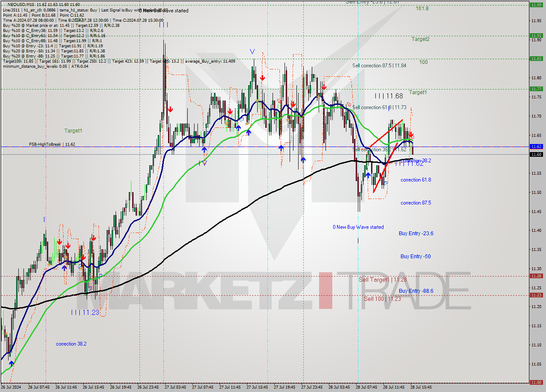546x392 pixels.
Task: Click the '26 Jul 23:45' time axis label
Action: tap(148, 387)
